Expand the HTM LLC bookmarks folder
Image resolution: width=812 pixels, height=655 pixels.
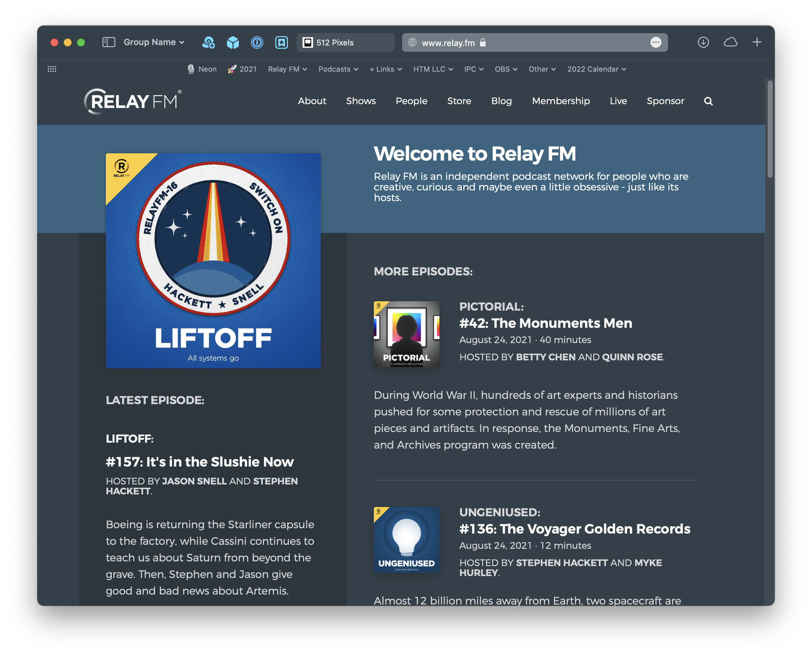(433, 69)
